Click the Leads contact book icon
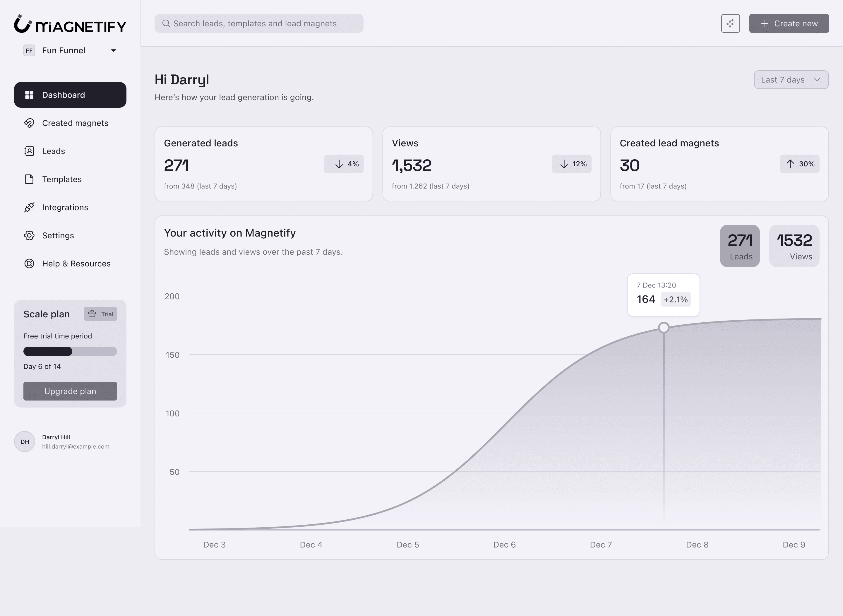This screenshot has height=616, width=843. tap(29, 151)
